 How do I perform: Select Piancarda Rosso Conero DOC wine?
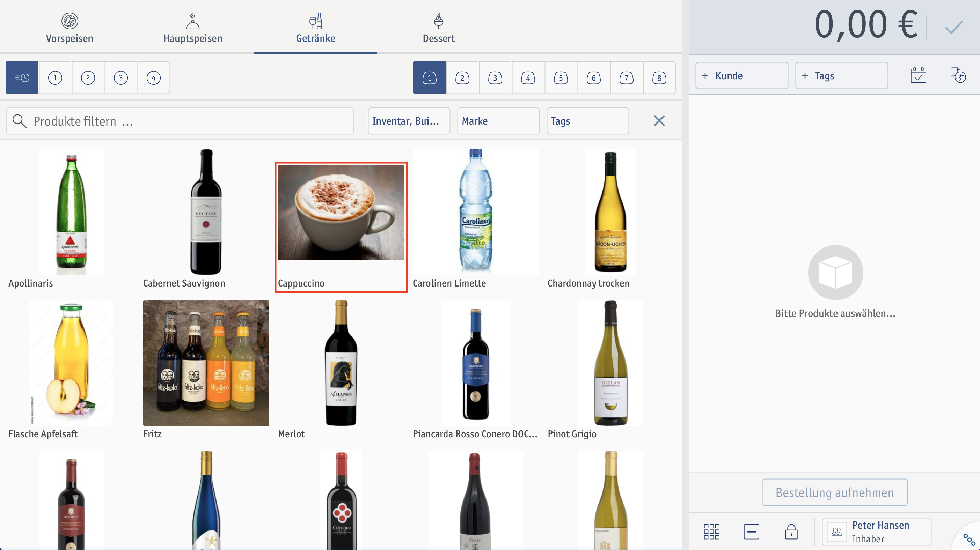coord(476,370)
